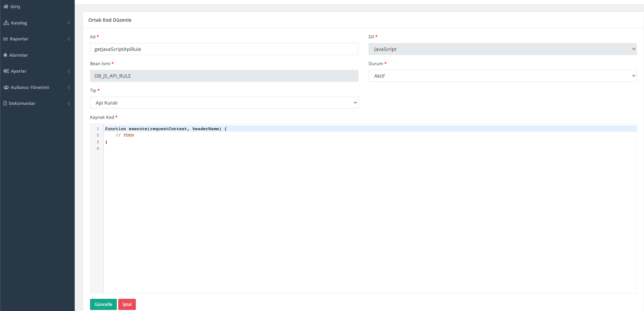Click line number 1 in editor gutter
Viewport: 644px width, 311px height.
tap(98, 129)
